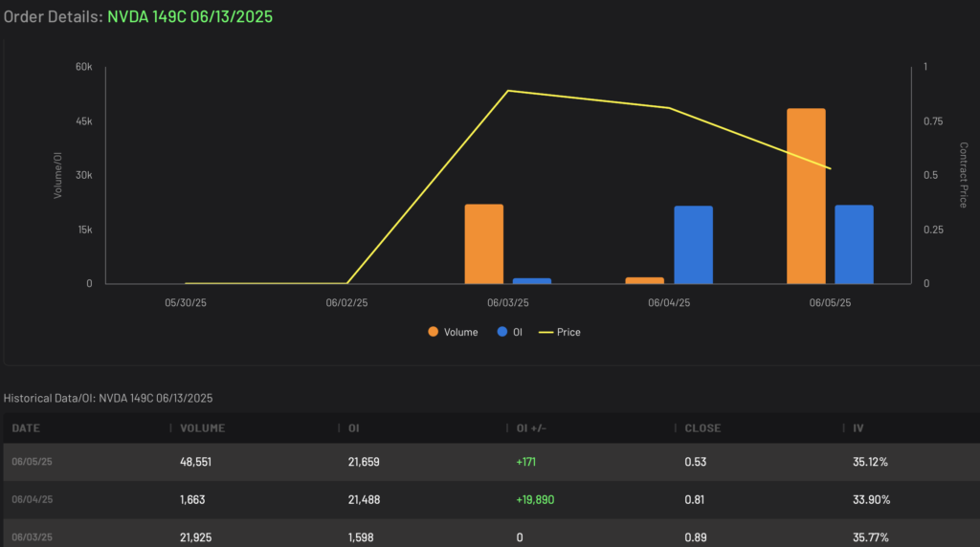Screen dimensions: 980x547
Task: Select the orange volume bar for 06/05/25
Action: [806, 196]
